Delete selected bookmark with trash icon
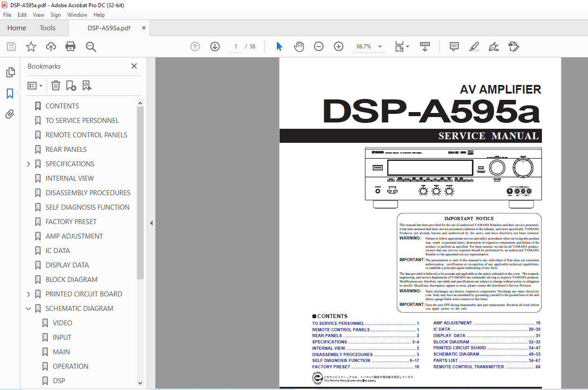 (56, 85)
